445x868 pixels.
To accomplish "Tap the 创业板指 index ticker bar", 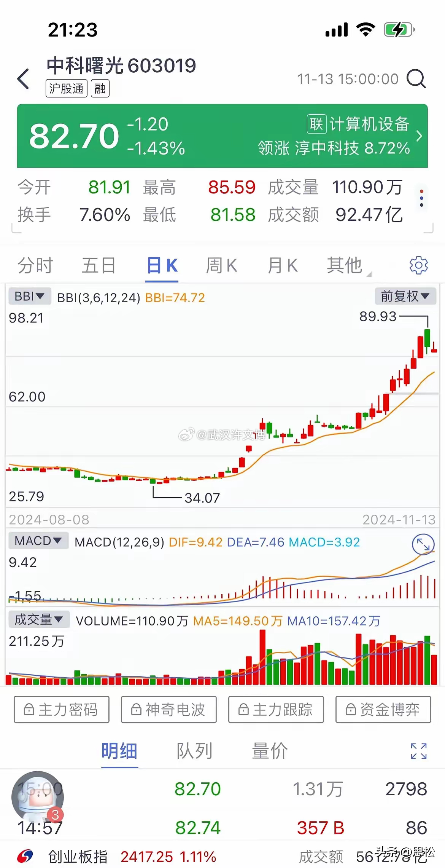I will [222, 857].
